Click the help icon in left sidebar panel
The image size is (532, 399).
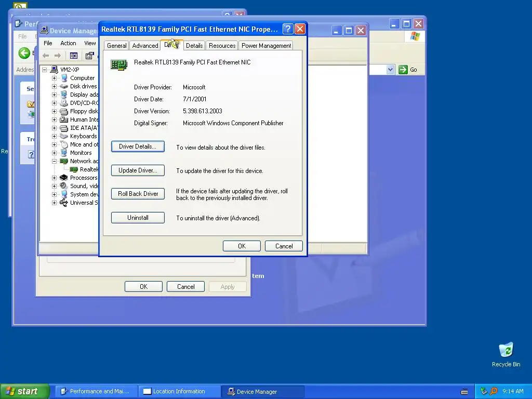point(31,154)
